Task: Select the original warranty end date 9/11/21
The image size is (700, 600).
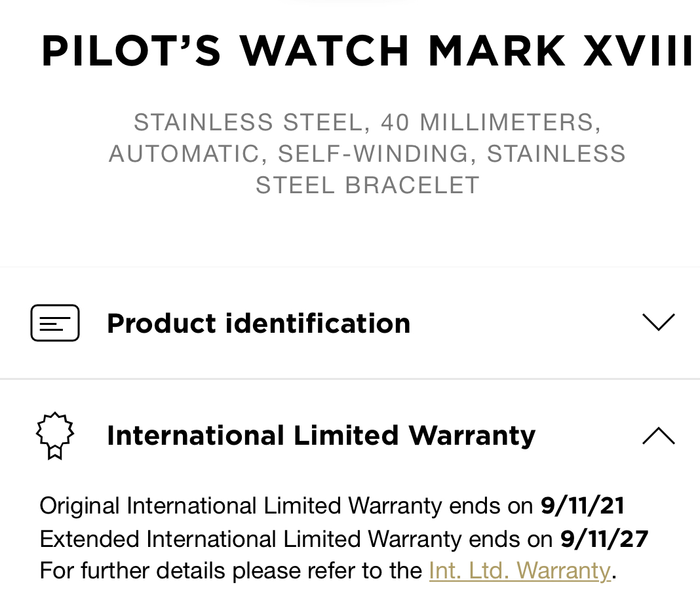Action: pyautogui.click(x=582, y=506)
